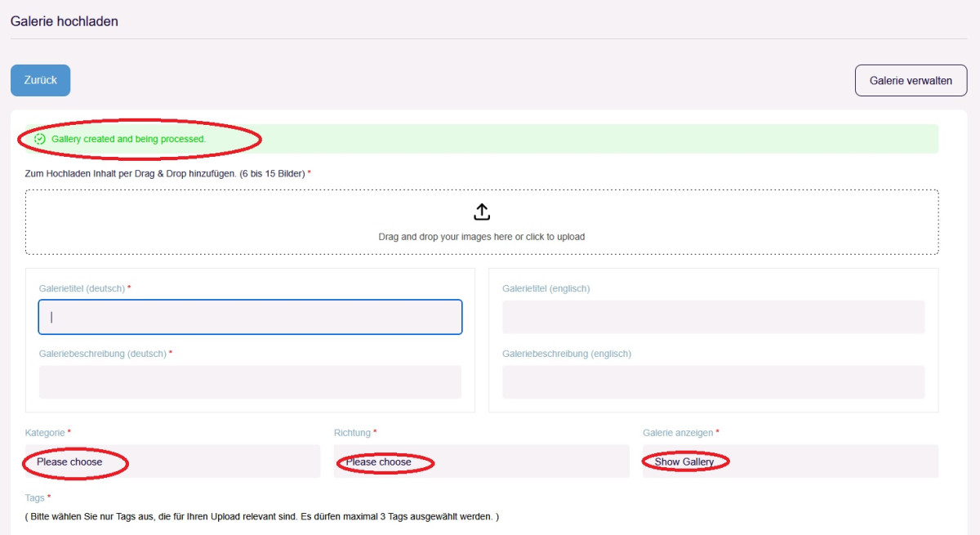
Task: Expand the Richtung dropdown
Action: tap(481, 461)
